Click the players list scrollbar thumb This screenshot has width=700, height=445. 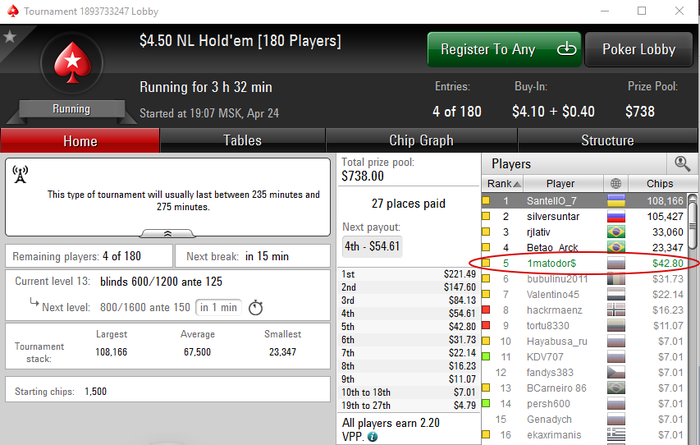coord(692,221)
